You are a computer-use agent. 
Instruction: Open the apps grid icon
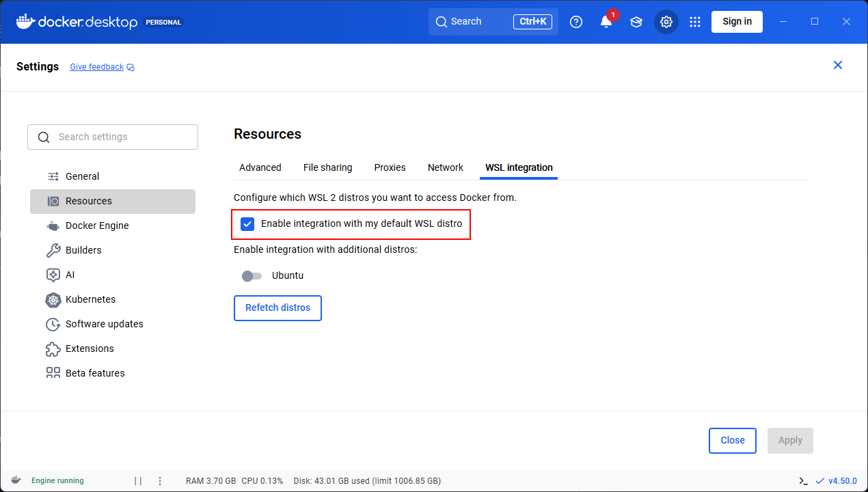coord(695,22)
